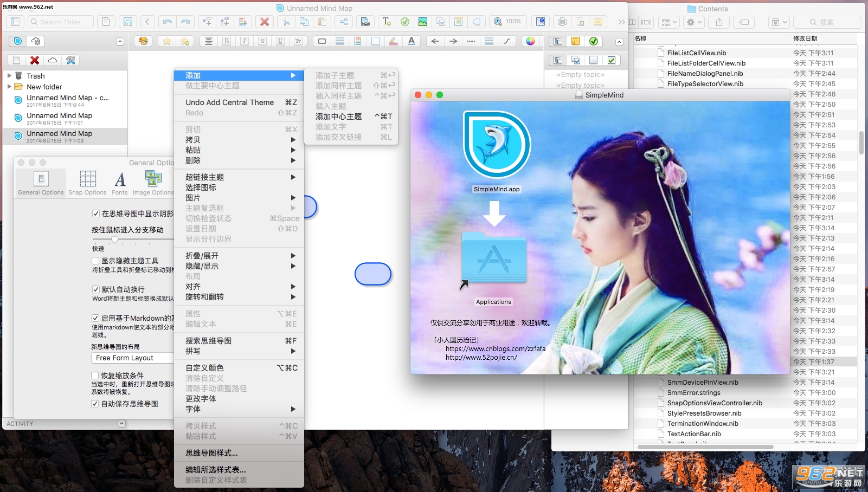Image resolution: width=868 pixels, height=492 pixels.
Task: Toggle 在思维导图中显示阴影 checkbox
Action: [96, 213]
